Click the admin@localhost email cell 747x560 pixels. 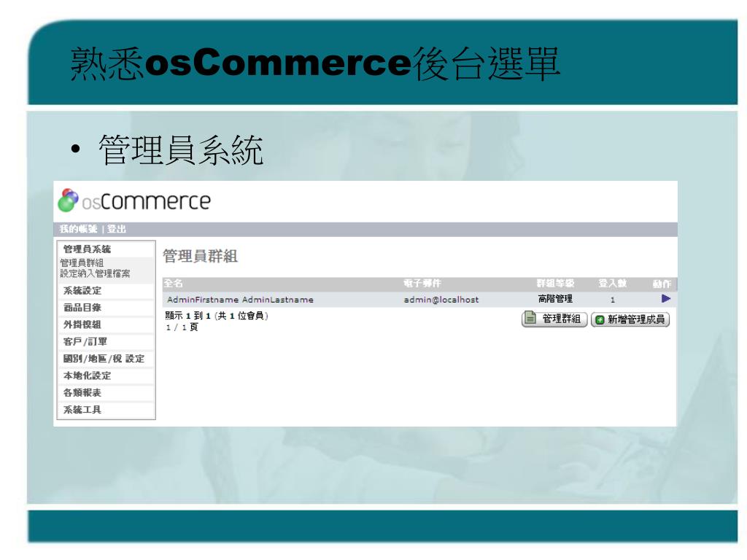(441, 300)
